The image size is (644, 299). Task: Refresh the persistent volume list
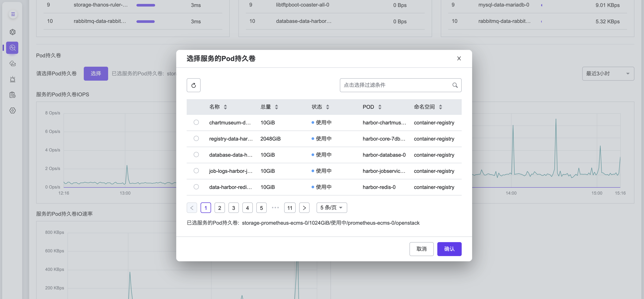(193, 85)
